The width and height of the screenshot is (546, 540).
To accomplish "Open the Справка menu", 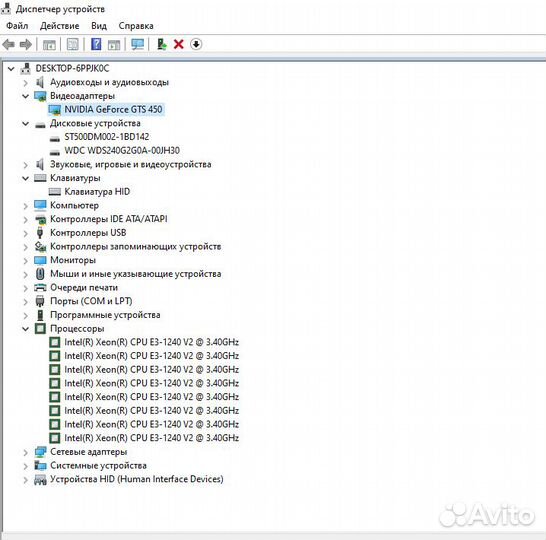I will click(136, 26).
